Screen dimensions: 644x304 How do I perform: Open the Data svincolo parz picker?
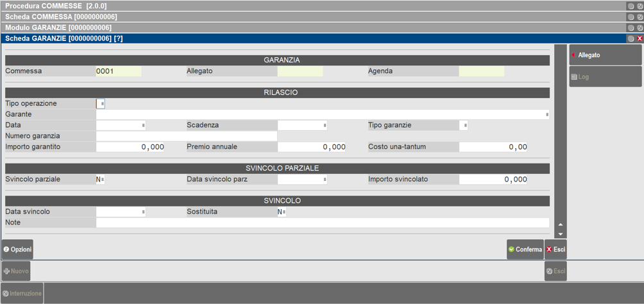click(x=325, y=180)
